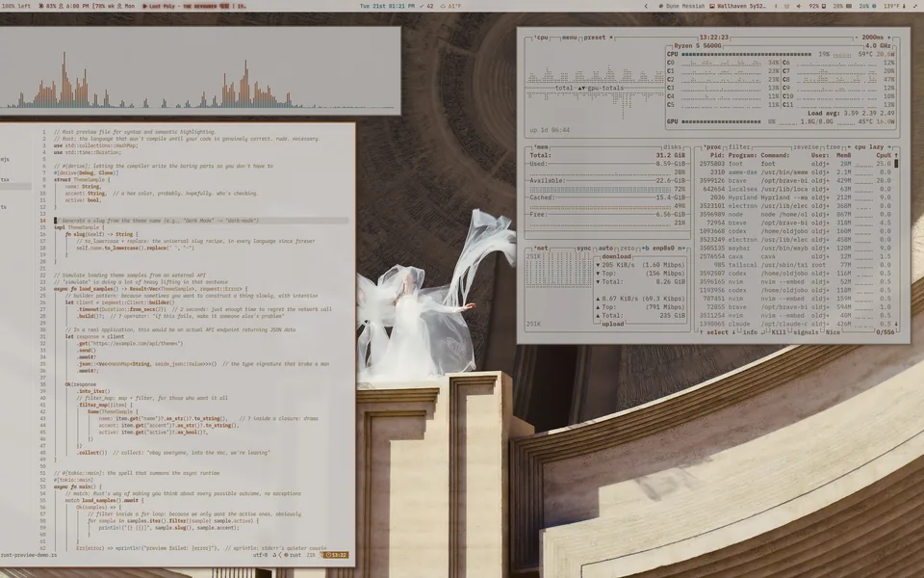Select the cpu box label in btop
Image resolution: width=924 pixels, height=578 pixels.
coord(542,38)
